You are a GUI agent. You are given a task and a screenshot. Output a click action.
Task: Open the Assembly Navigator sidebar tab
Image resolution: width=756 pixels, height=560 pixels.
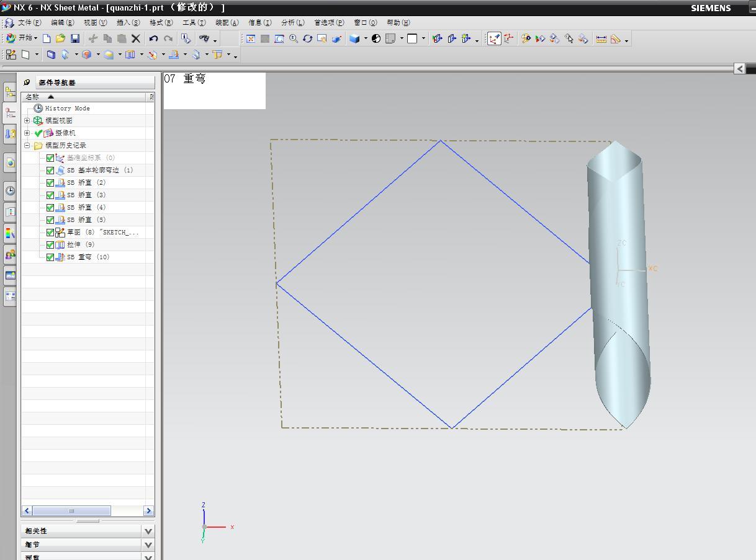tap(10, 92)
